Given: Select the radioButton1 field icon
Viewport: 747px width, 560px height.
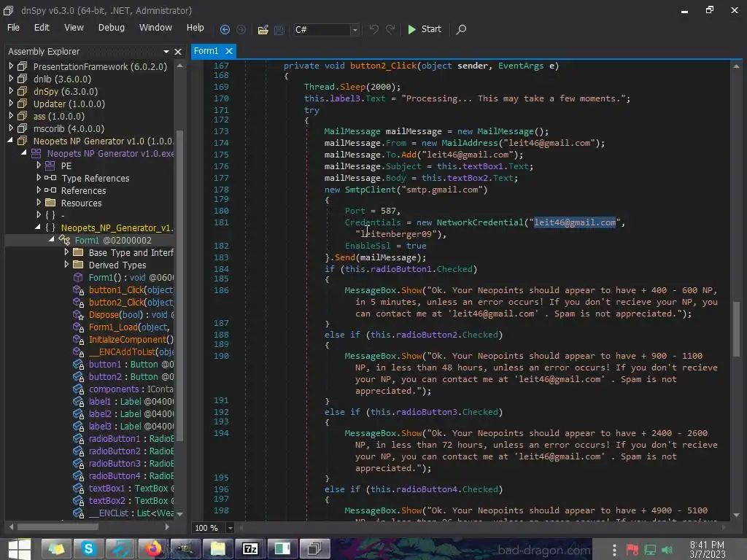Looking at the screenshot, I should pyautogui.click(x=78, y=438).
